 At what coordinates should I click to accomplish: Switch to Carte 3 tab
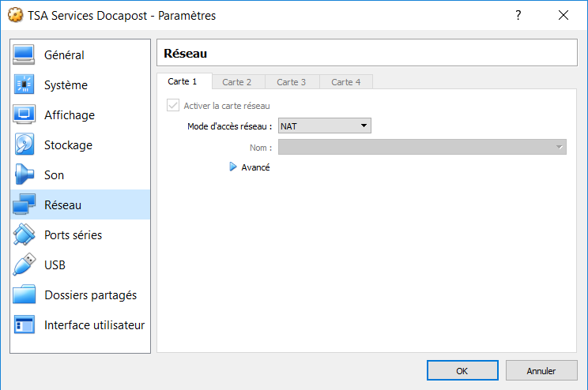point(292,82)
